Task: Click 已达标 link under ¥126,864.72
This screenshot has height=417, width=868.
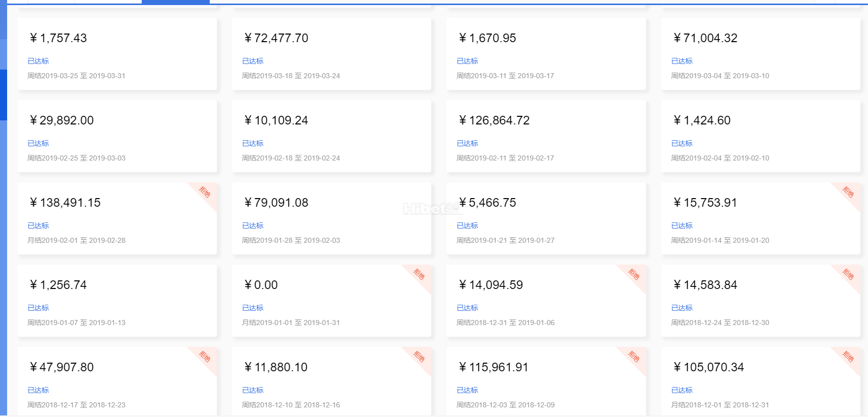Action: pos(467,143)
